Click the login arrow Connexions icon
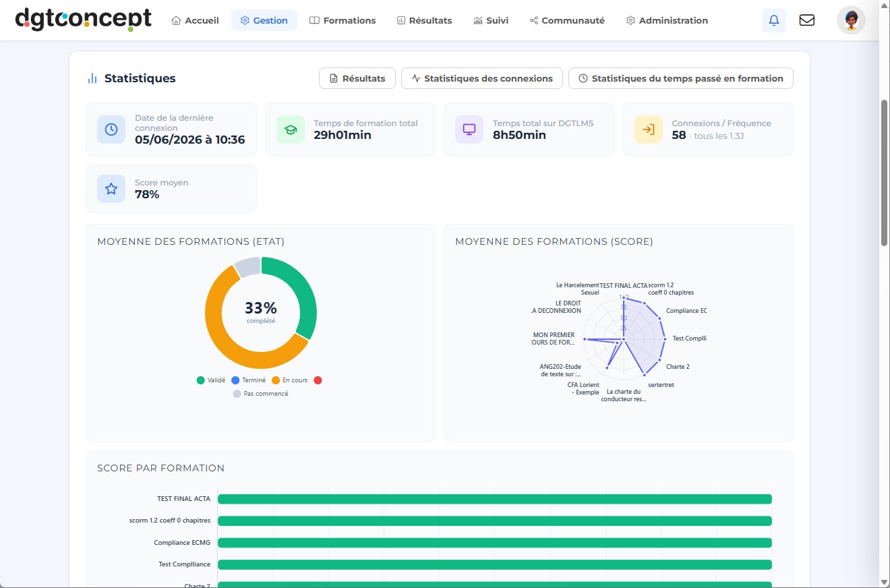The width and height of the screenshot is (890, 588). 649,129
